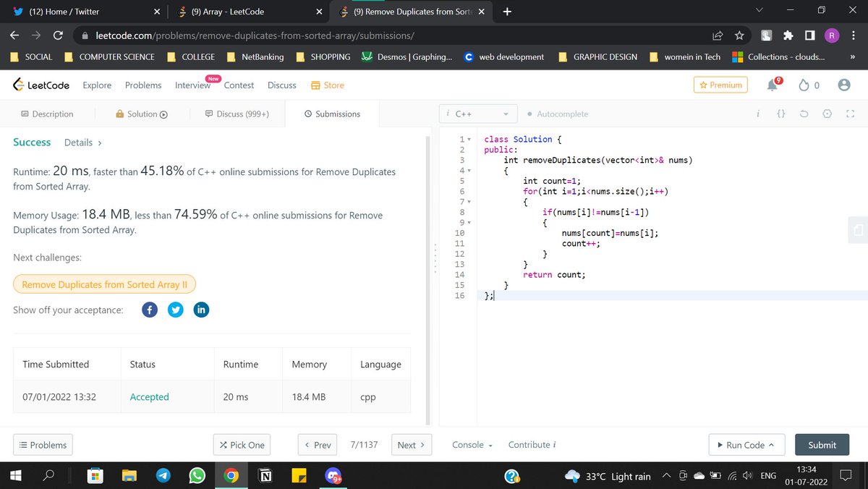Image resolution: width=868 pixels, height=489 pixels.
Task: Open the floating notes icon at right edge
Action: point(858,230)
